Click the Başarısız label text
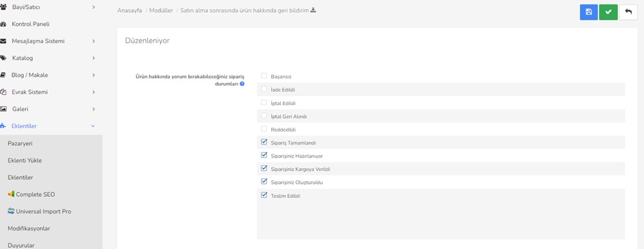Screen dimensions: 644x249 pos(281,77)
